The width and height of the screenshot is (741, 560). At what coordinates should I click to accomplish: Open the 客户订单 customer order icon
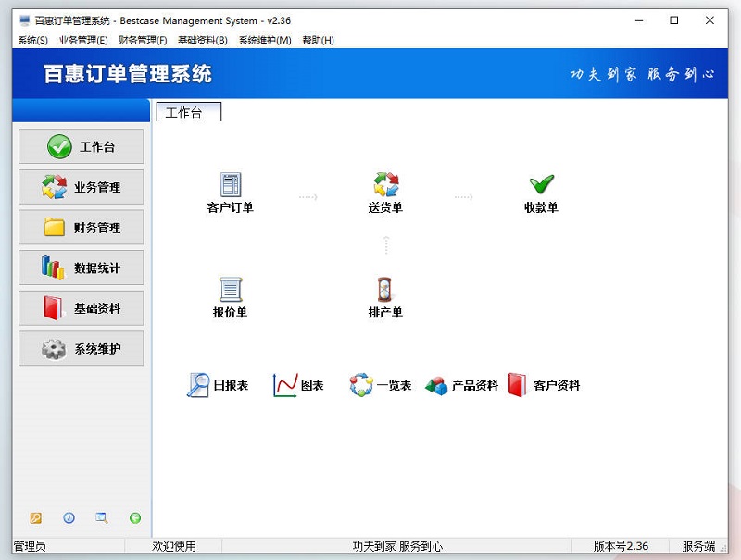(230, 185)
